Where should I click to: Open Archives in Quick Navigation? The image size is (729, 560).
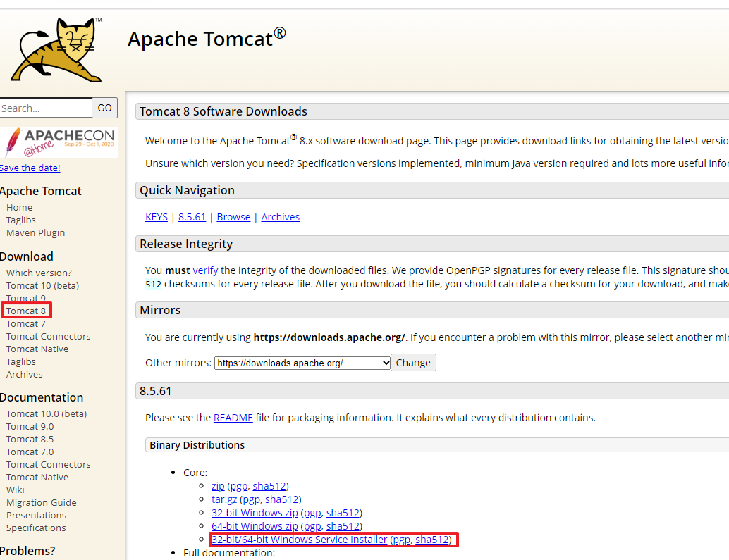[281, 217]
